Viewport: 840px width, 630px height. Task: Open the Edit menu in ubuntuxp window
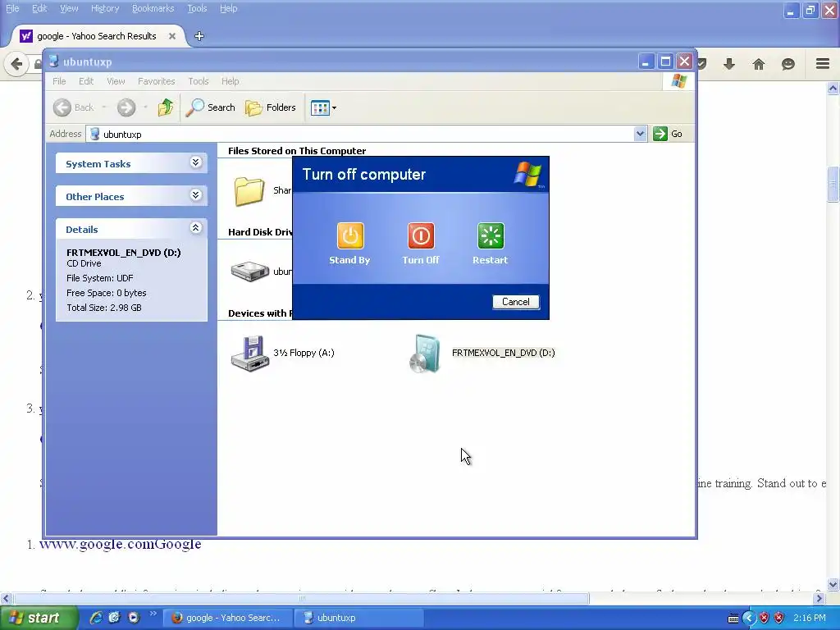click(86, 81)
